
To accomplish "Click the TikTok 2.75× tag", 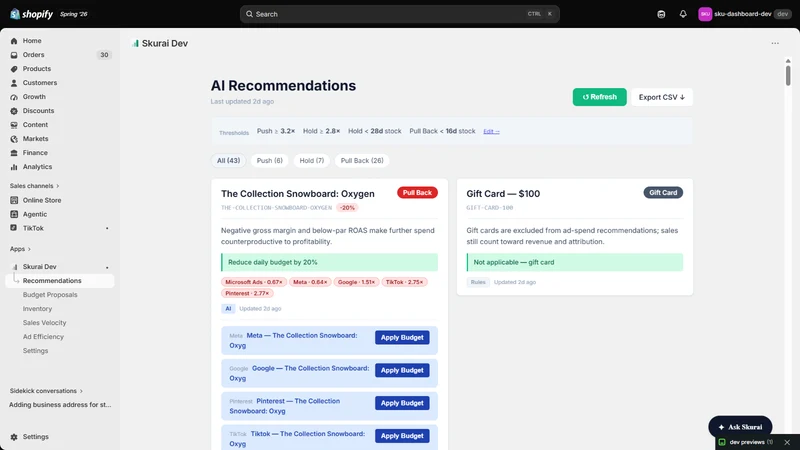I will [x=404, y=282].
